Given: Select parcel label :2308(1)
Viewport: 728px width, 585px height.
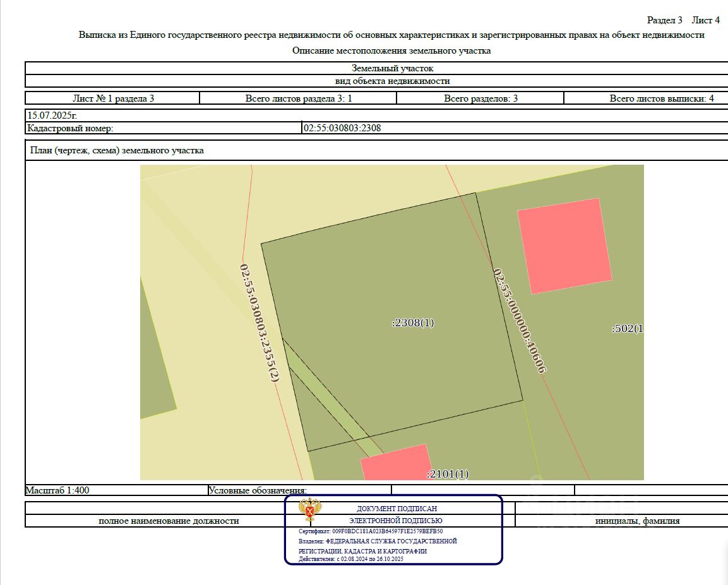Looking at the screenshot, I should coord(413,322).
